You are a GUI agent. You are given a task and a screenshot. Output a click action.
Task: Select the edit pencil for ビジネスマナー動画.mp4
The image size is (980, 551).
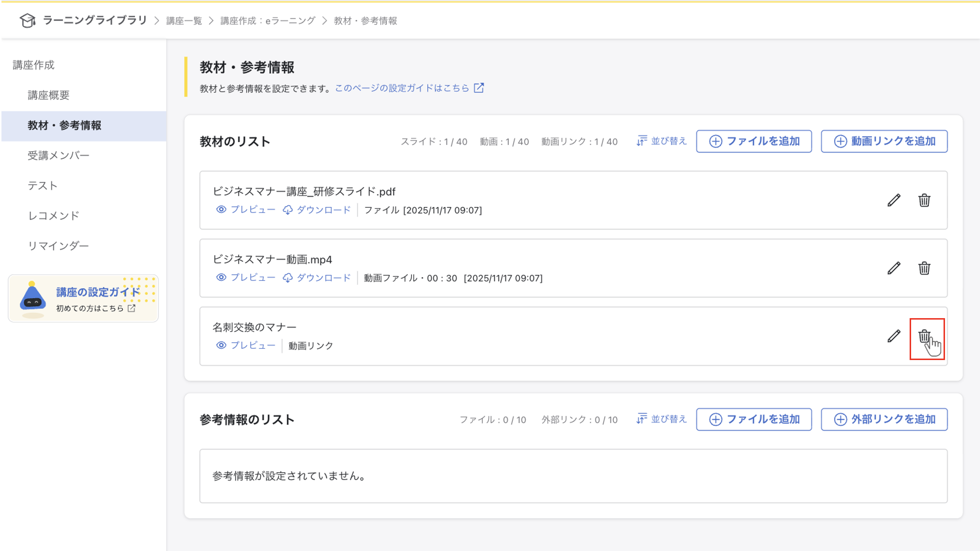(894, 268)
